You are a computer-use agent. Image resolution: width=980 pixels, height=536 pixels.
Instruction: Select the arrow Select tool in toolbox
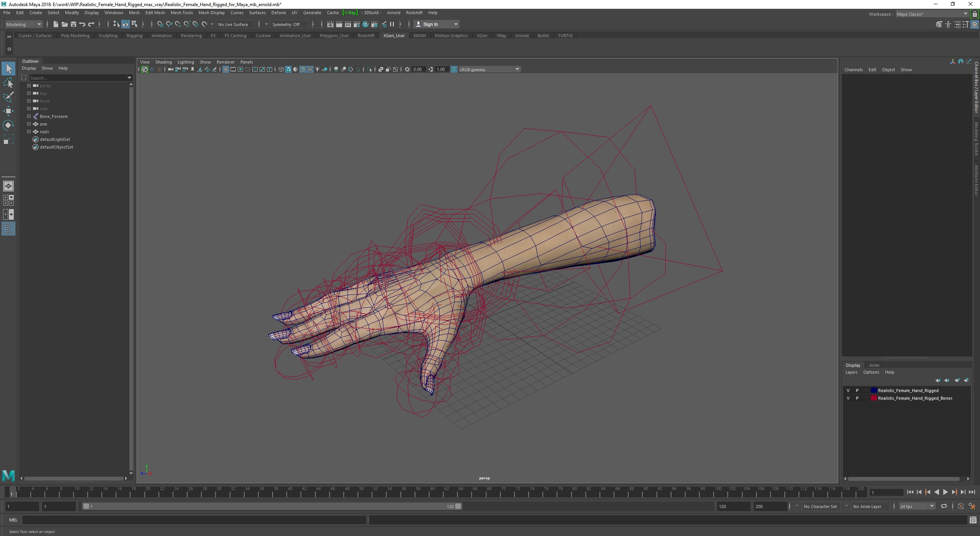[x=9, y=69]
